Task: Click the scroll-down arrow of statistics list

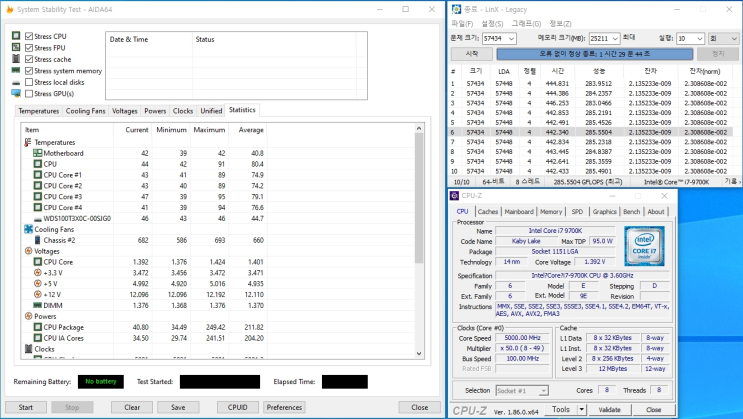Action: (x=419, y=354)
